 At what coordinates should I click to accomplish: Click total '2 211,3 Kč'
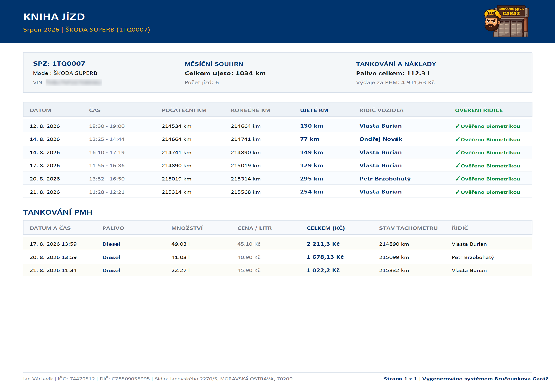pos(323,244)
